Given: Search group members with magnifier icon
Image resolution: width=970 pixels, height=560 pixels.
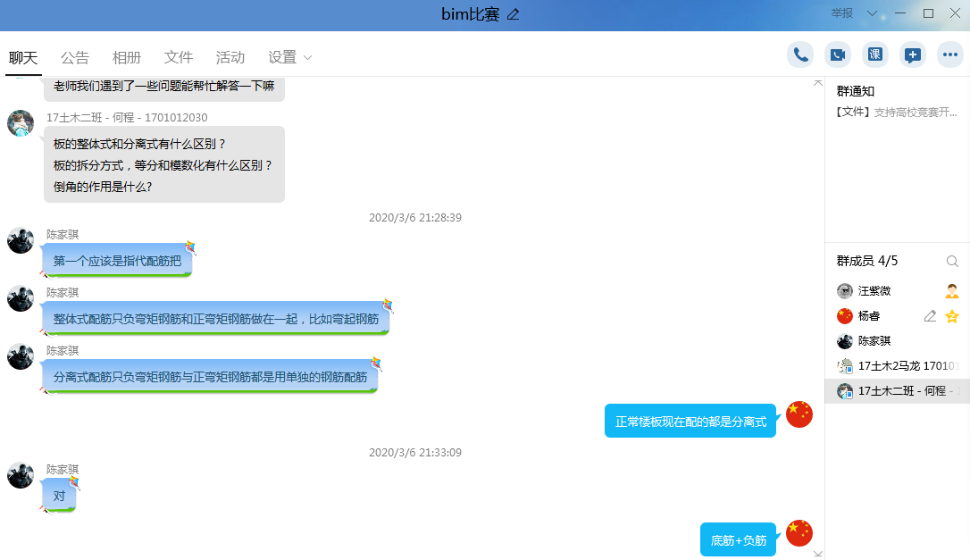Looking at the screenshot, I should pyautogui.click(x=952, y=261).
